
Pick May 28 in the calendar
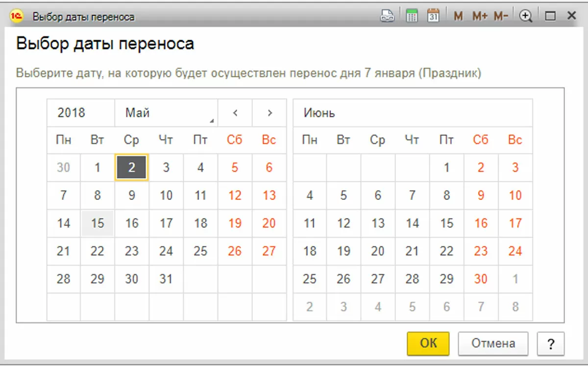(63, 279)
